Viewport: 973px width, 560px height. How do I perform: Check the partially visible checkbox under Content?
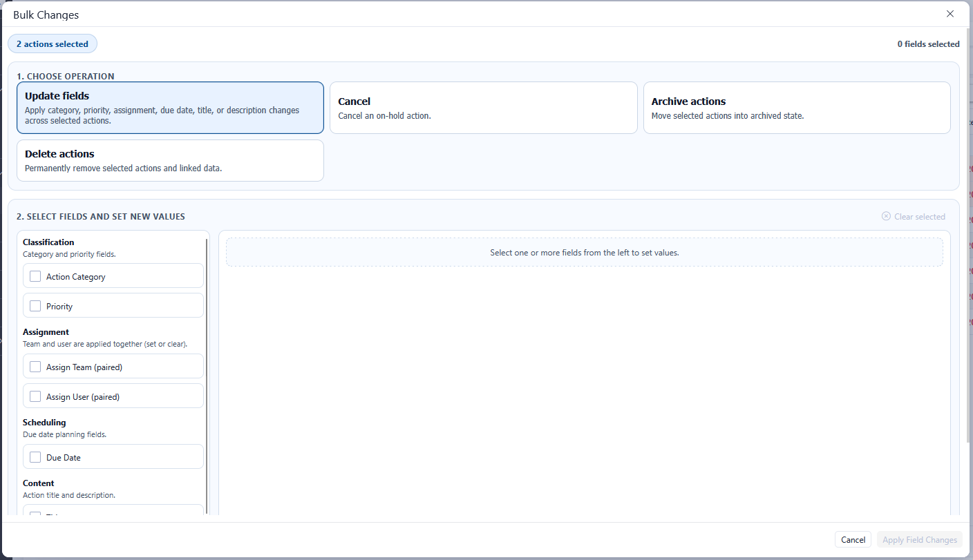[x=35, y=512]
